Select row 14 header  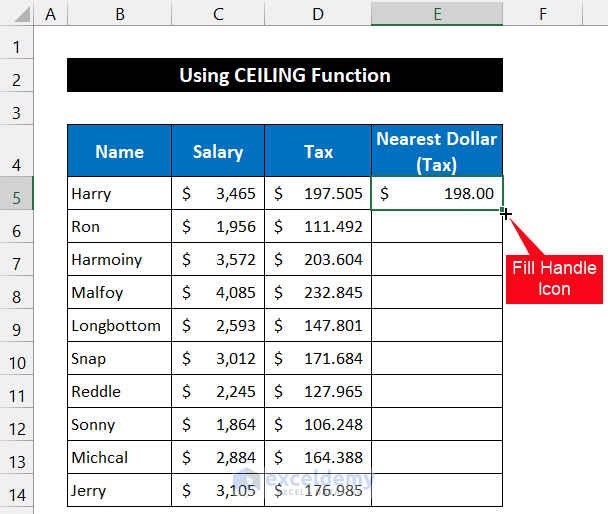click(x=17, y=490)
